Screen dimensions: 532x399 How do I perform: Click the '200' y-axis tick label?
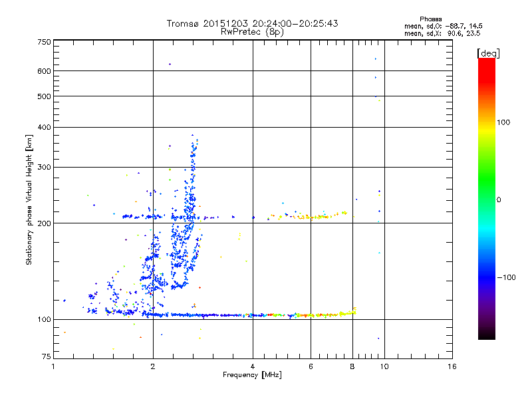[44, 223]
